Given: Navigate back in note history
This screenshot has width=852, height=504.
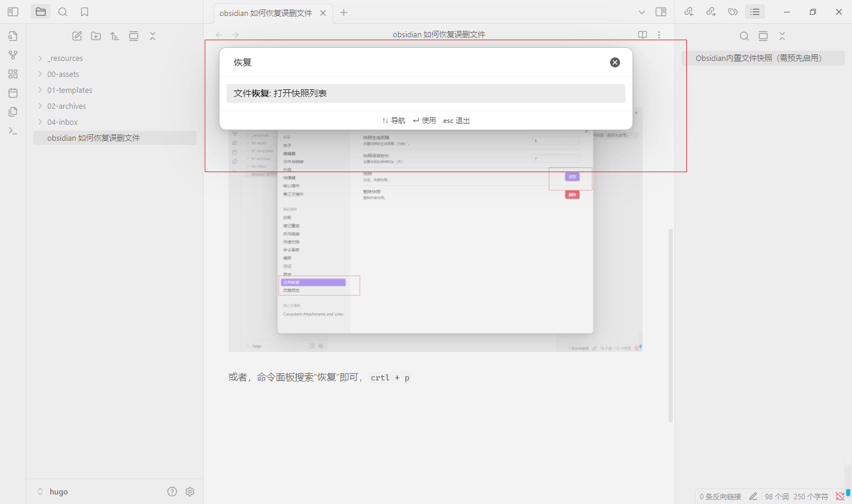Looking at the screenshot, I should coord(219,35).
